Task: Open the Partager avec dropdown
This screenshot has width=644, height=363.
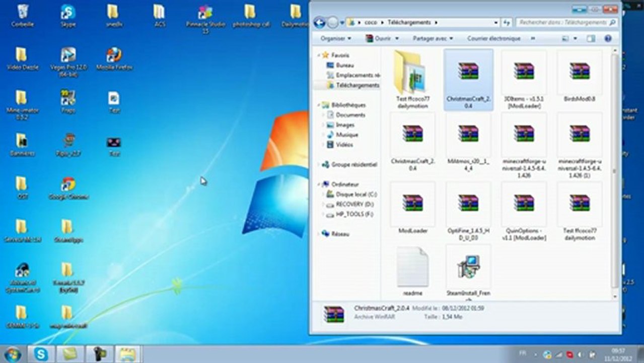Action: 433,38
